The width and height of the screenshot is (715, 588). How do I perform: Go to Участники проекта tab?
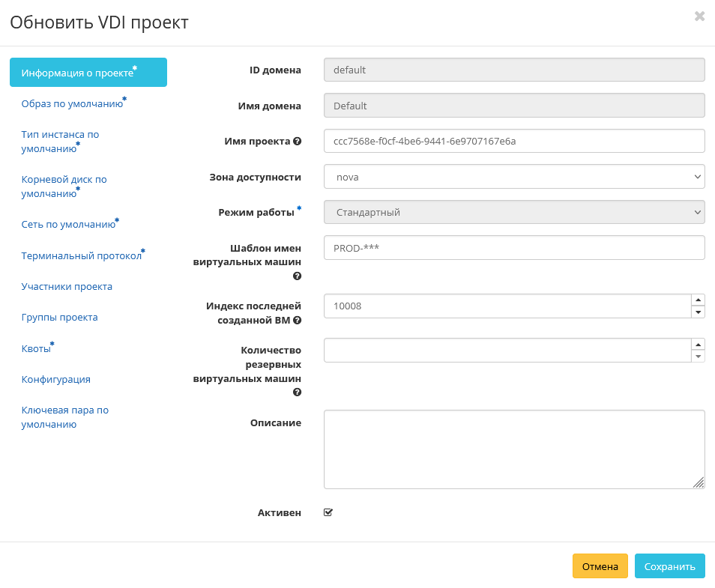click(x=67, y=287)
